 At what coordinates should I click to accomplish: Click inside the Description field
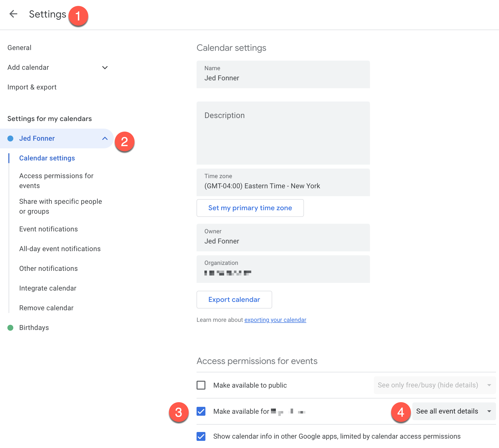[283, 133]
